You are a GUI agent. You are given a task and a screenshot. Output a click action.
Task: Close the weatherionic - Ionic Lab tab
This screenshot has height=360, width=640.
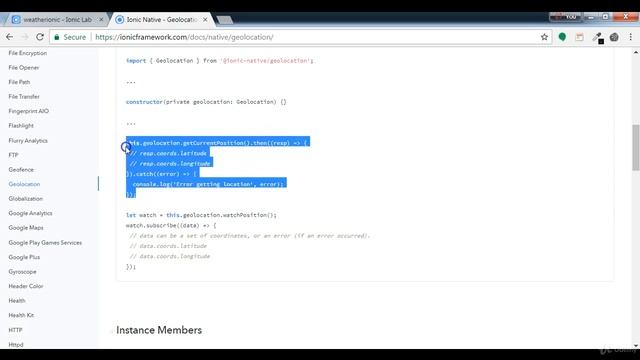(x=101, y=20)
